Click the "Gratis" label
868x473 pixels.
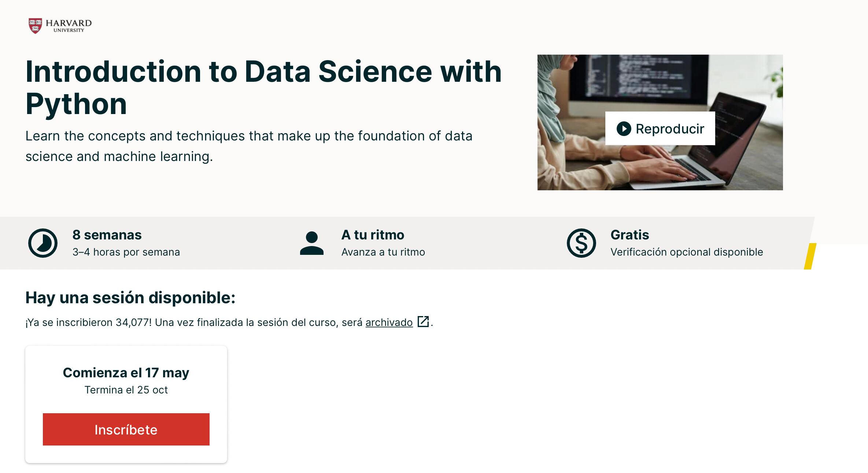click(x=629, y=235)
